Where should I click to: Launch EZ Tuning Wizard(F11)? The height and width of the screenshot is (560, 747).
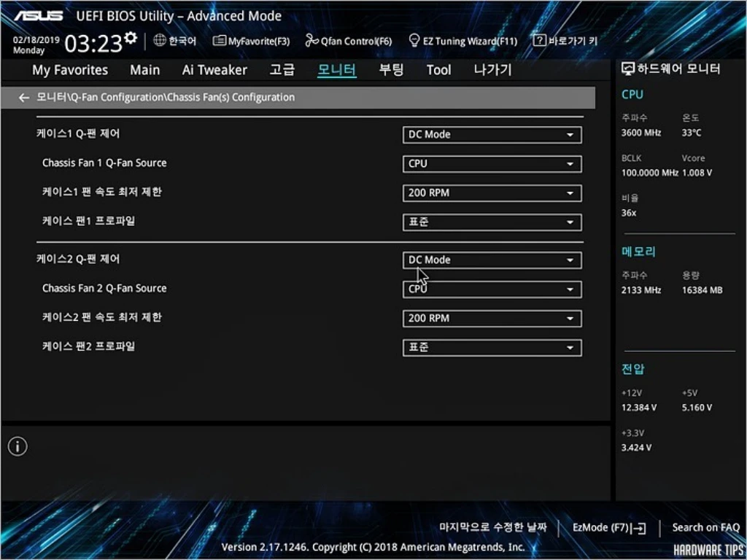(462, 41)
